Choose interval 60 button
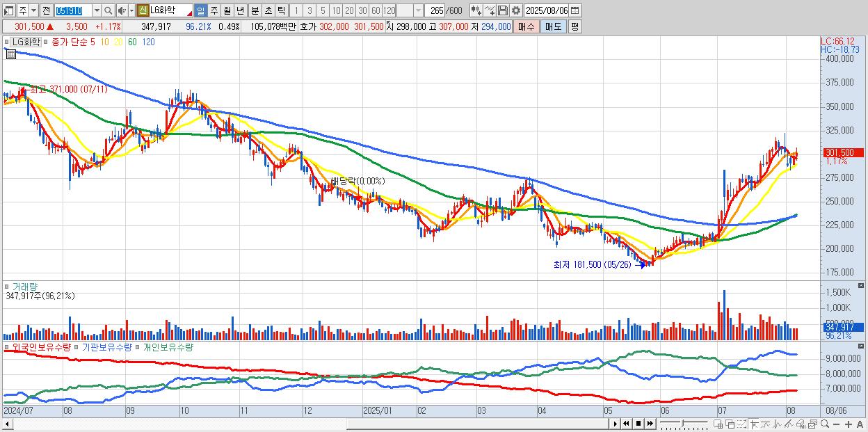Image resolution: width=868 pixels, height=432 pixels. 376,11
